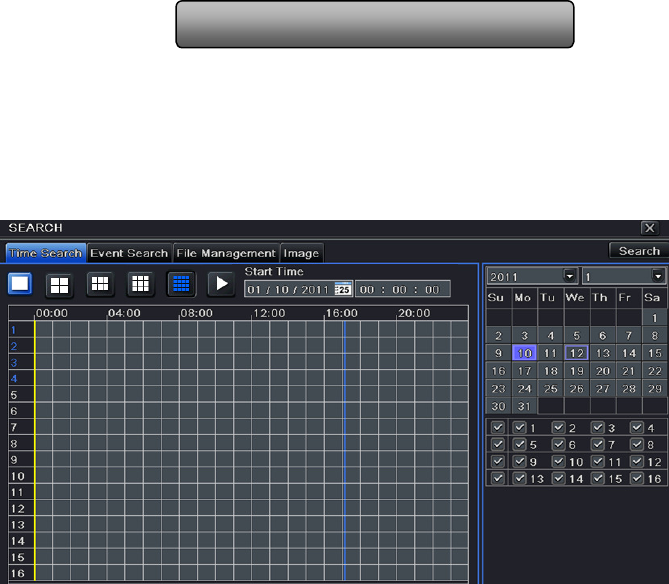Screen dimensions: 669x584
Task: Click the Start Time clock field
Action: (x=402, y=289)
